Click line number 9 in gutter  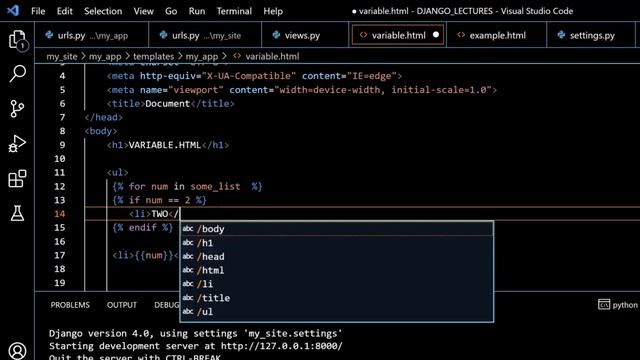(x=62, y=145)
